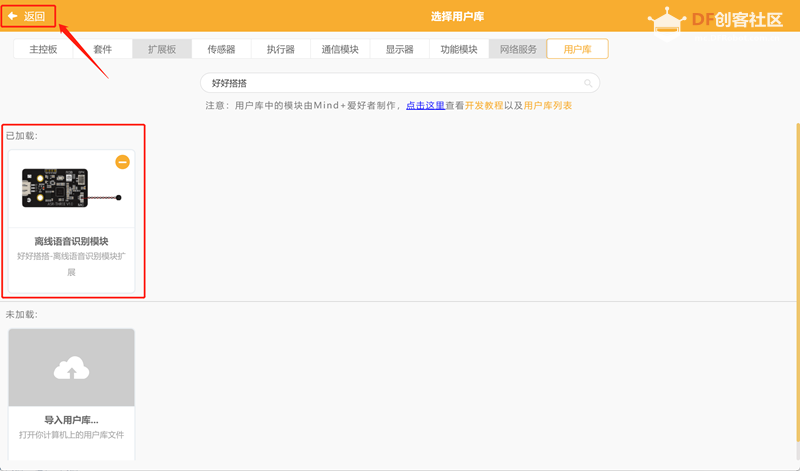800x471 pixels.
Task: Open the 开发教程 link
Action: (484, 106)
